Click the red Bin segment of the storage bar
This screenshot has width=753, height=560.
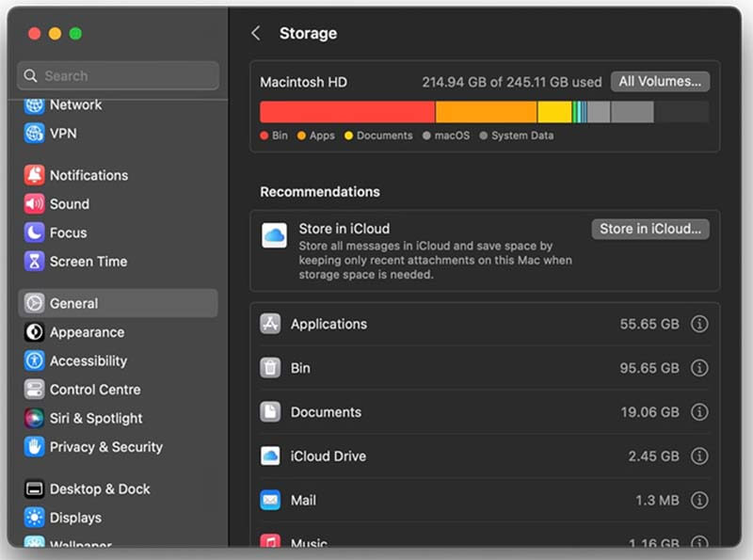[x=348, y=111]
